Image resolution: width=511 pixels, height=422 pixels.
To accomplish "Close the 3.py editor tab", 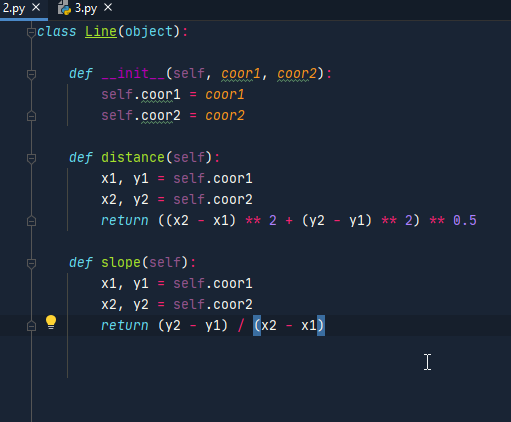I will coord(108,7).
